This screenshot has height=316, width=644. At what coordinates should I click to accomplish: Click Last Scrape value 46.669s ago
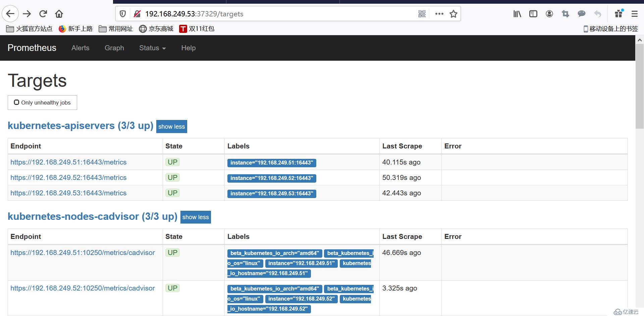tap(401, 253)
